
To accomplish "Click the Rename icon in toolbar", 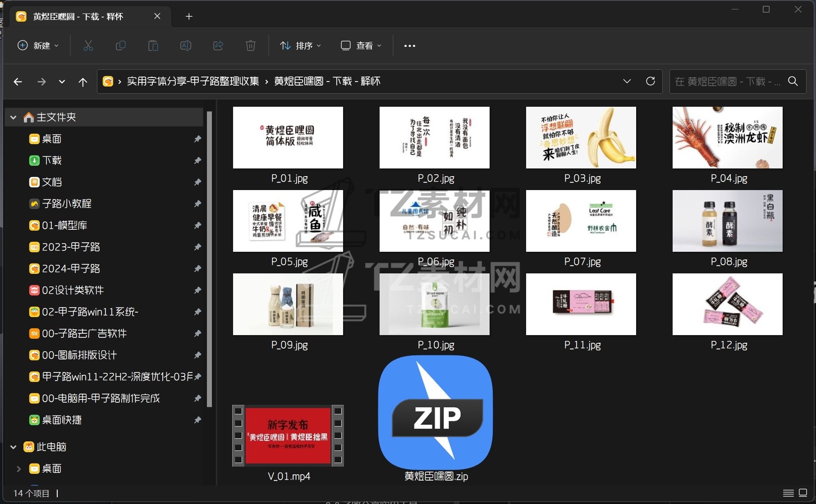I will 186,45.
